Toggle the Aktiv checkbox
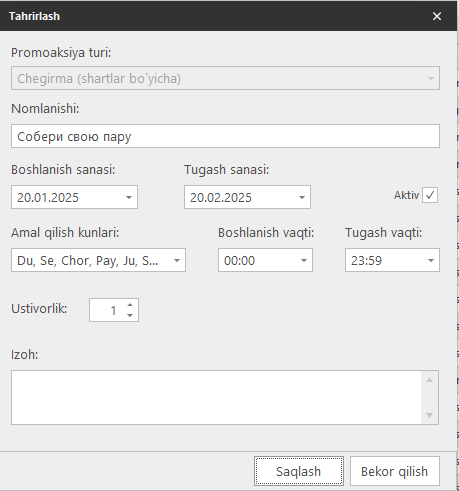Viewport: 459px width, 491px height. pos(430,195)
